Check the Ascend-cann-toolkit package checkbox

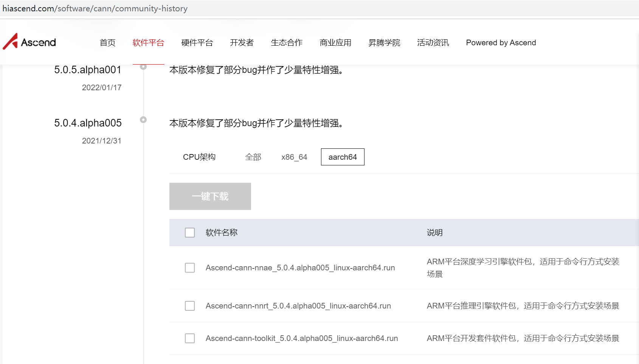tap(190, 338)
